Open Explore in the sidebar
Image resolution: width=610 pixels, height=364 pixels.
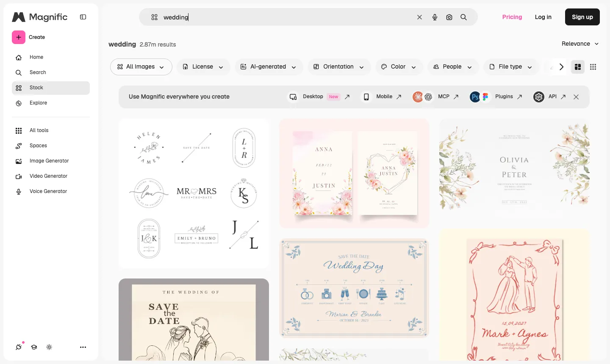point(51,103)
